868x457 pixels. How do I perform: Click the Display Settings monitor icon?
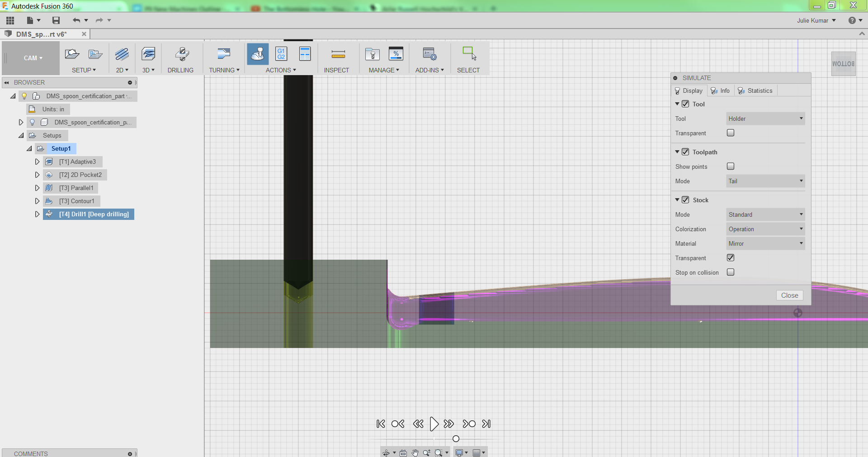point(459,453)
